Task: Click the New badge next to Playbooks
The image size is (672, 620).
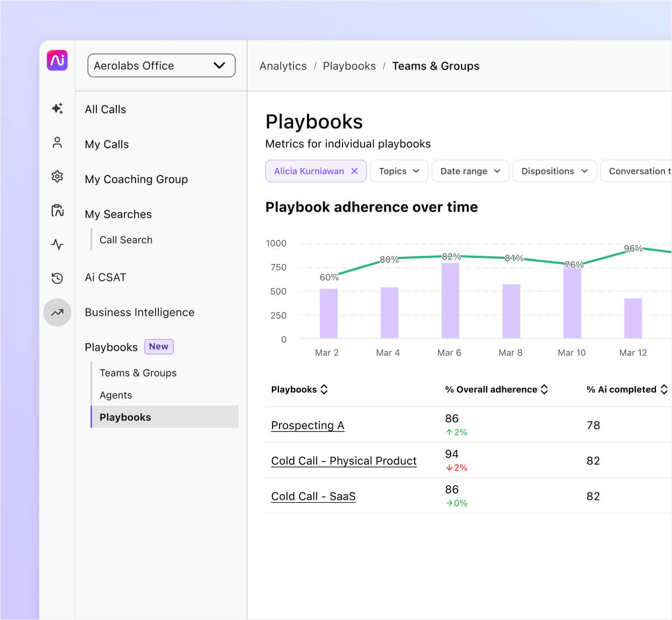Action: point(159,347)
